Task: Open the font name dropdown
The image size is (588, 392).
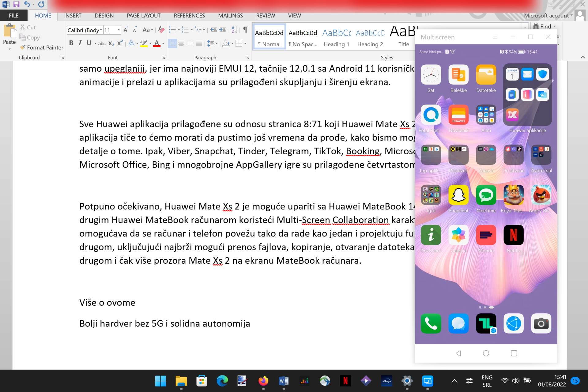Action: tap(101, 30)
